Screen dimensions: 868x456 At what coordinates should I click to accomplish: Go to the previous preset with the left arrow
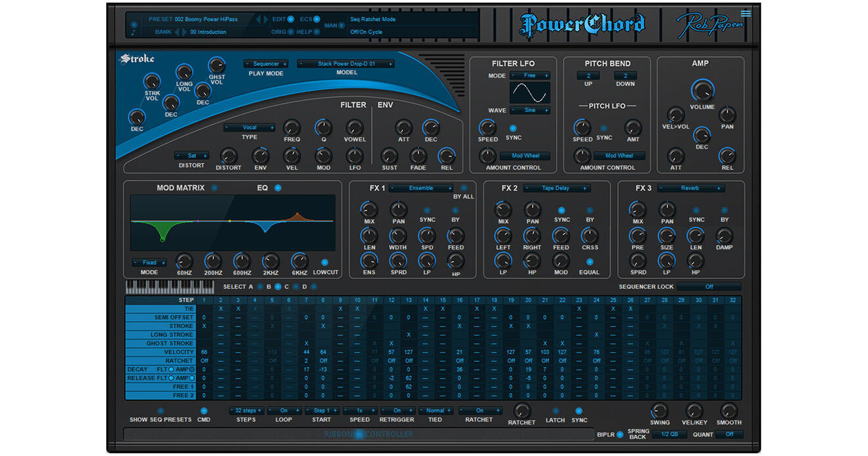[257, 19]
